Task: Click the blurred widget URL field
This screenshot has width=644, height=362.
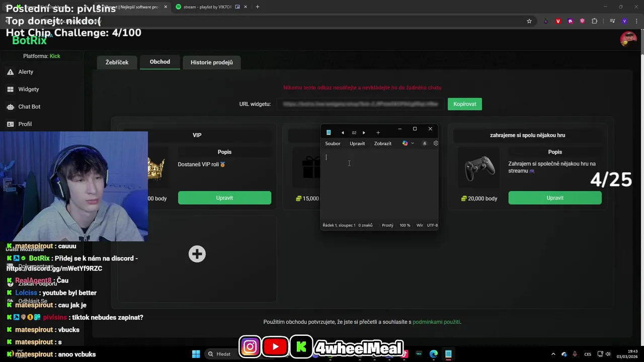Action: tap(360, 104)
